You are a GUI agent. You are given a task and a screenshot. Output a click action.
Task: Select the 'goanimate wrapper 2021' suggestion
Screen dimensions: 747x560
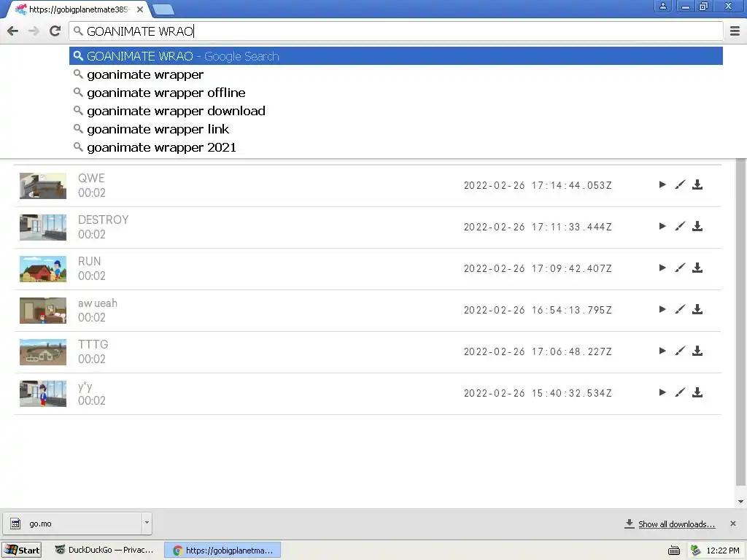396,147
